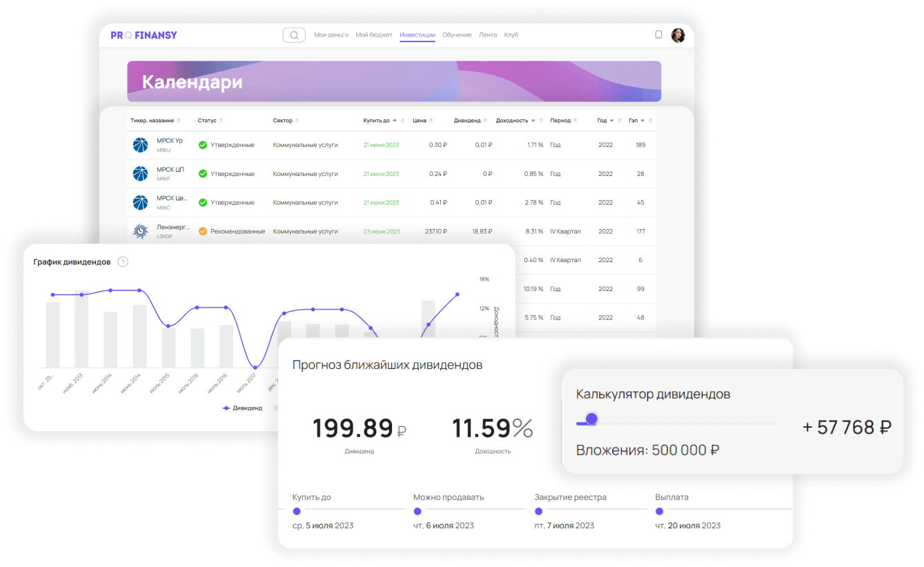Click the orange Рекомендованные status icon
Image resolution: width=924 pixels, height=567 pixels.
tap(203, 232)
